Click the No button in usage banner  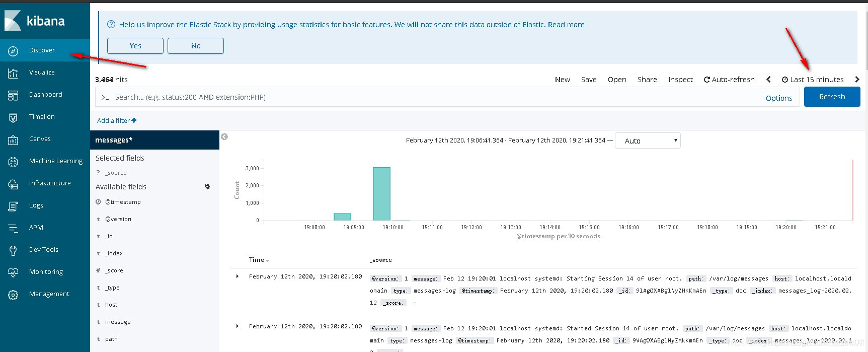coord(196,46)
